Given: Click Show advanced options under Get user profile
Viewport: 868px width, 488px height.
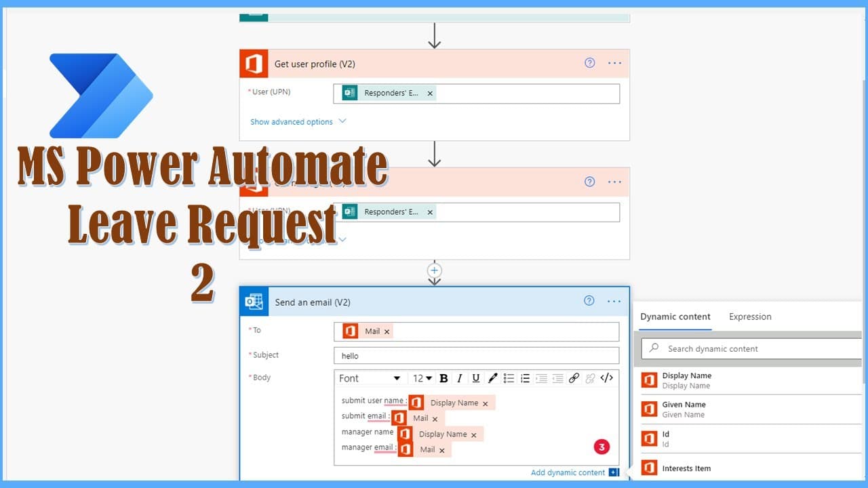Looking at the screenshot, I should pos(292,122).
